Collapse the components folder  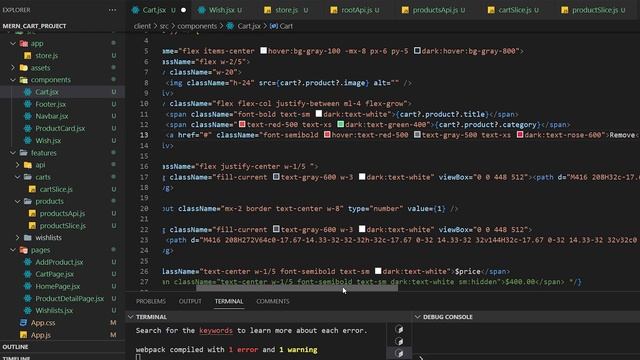point(13,80)
